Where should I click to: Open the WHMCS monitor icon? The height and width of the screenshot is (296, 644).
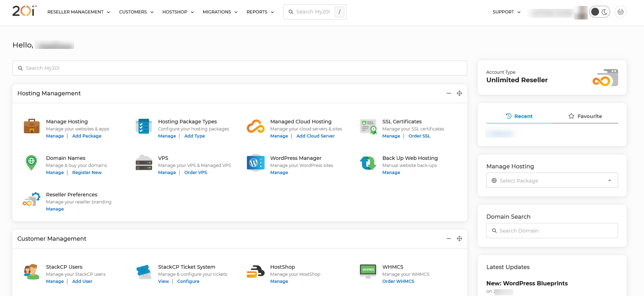coord(368,271)
